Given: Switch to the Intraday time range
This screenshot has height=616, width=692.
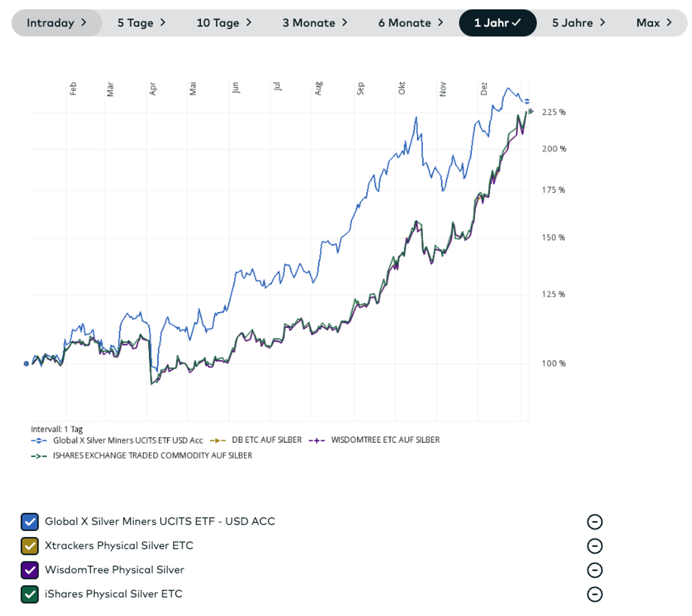Looking at the screenshot, I should [x=56, y=23].
